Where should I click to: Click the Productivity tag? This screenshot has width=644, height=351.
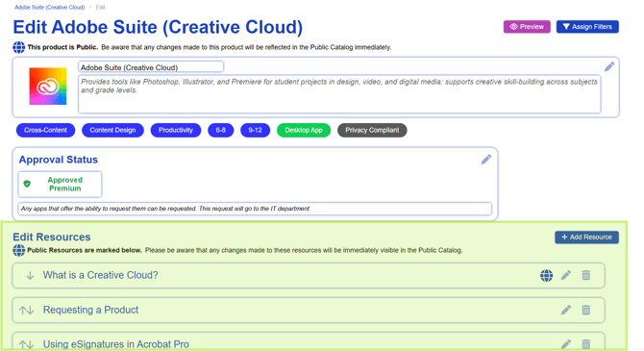point(176,130)
